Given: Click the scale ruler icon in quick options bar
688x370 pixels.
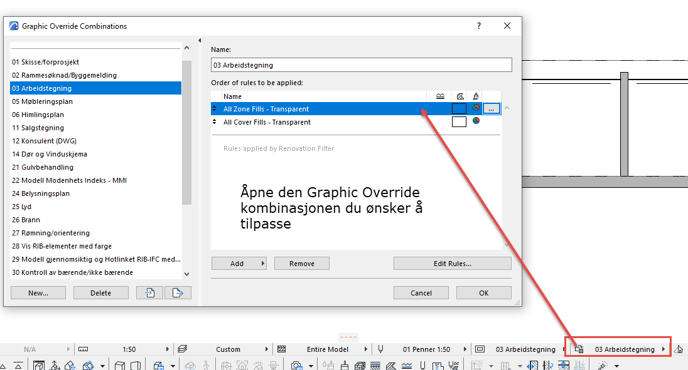Looking at the screenshot, I should click(x=83, y=349).
